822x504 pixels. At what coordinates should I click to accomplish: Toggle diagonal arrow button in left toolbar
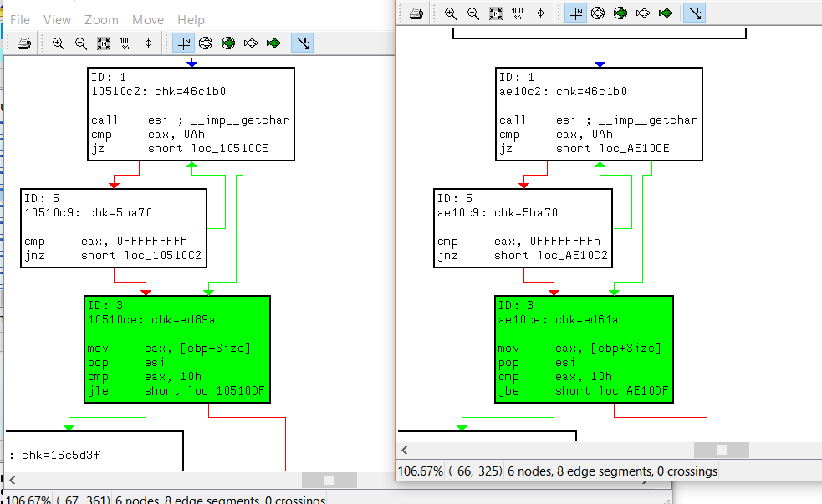click(303, 43)
